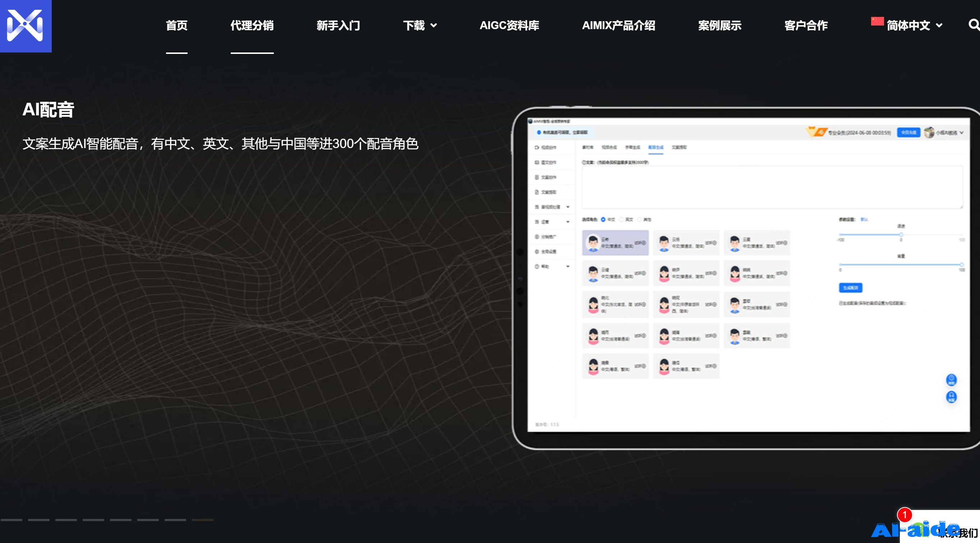Click the red notification badge showing 1
The width and height of the screenshot is (980, 543).
[x=904, y=515]
